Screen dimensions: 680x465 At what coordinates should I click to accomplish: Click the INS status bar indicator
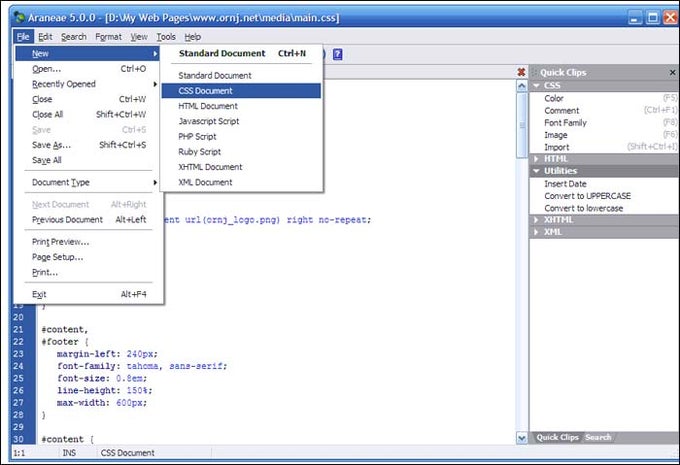click(69, 453)
